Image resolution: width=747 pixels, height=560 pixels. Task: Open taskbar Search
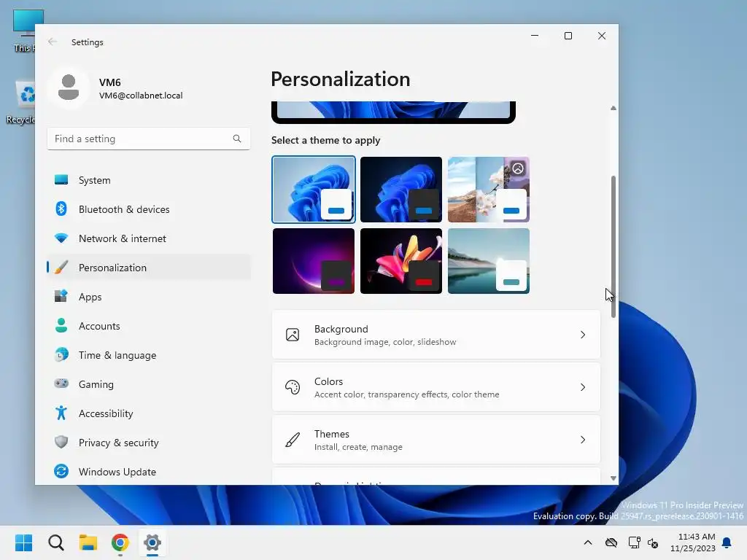55,542
